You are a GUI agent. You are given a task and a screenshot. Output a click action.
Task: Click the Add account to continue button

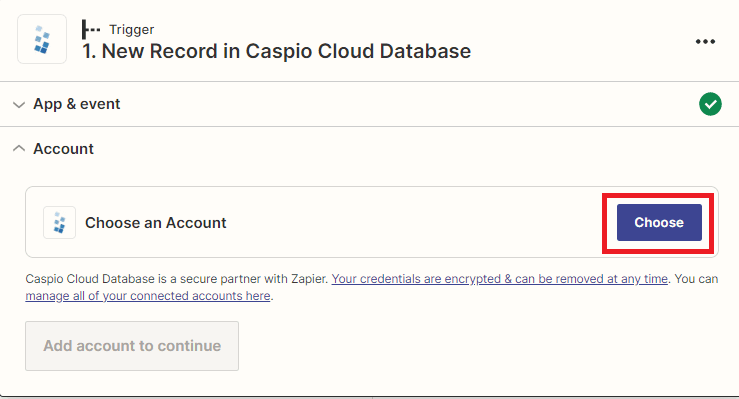pyautogui.click(x=132, y=346)
